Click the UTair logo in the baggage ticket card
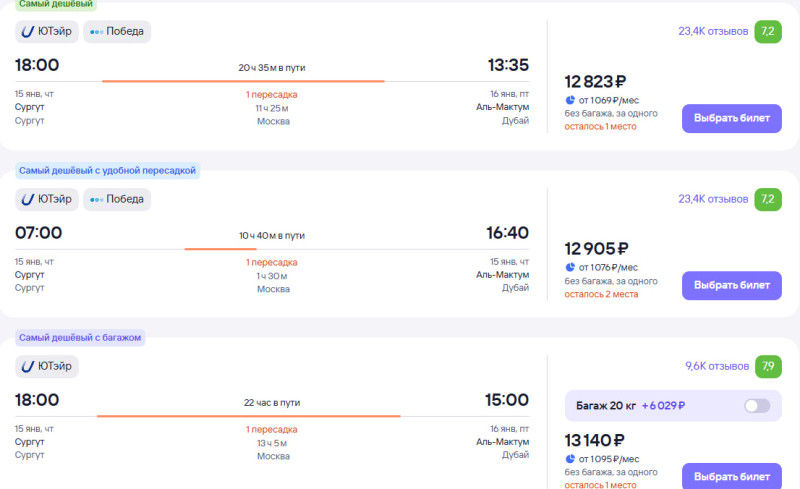 point(28,367)
